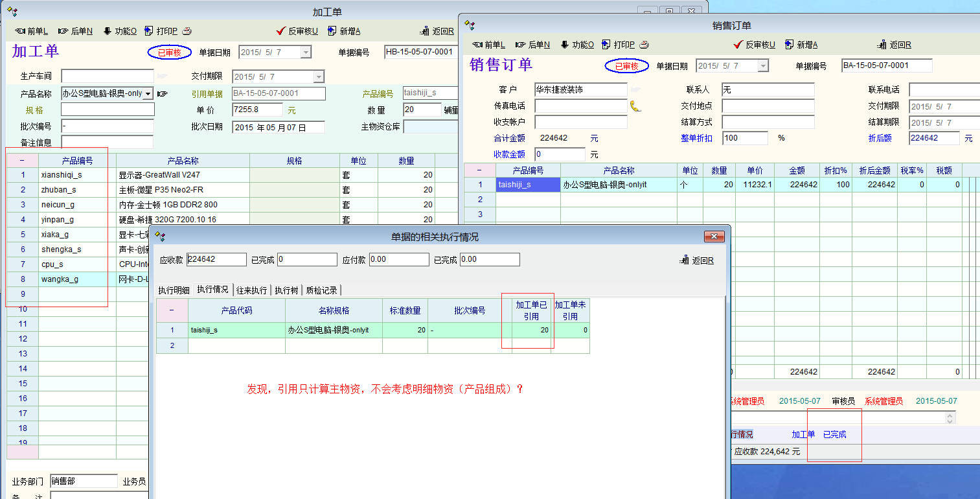Close the 单据的相关执行情况 dialog
This screenshot has width=980, height=499.
coord(714,237)
